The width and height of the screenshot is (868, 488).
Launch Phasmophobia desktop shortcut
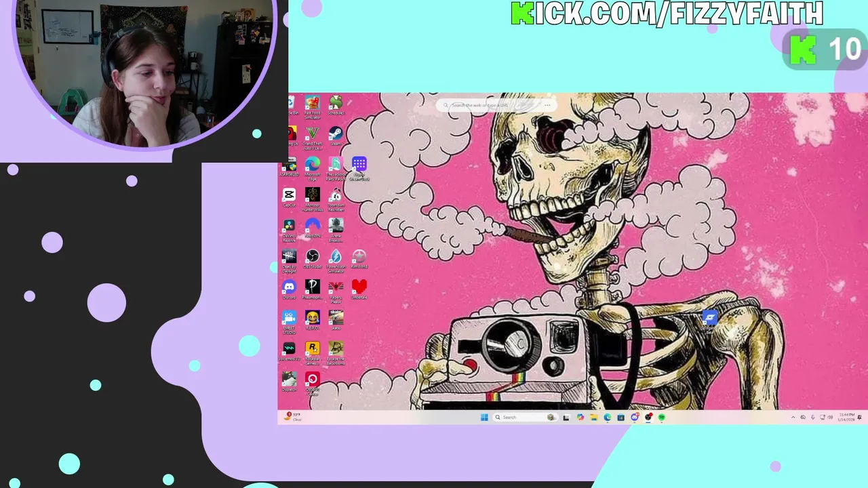312,289
